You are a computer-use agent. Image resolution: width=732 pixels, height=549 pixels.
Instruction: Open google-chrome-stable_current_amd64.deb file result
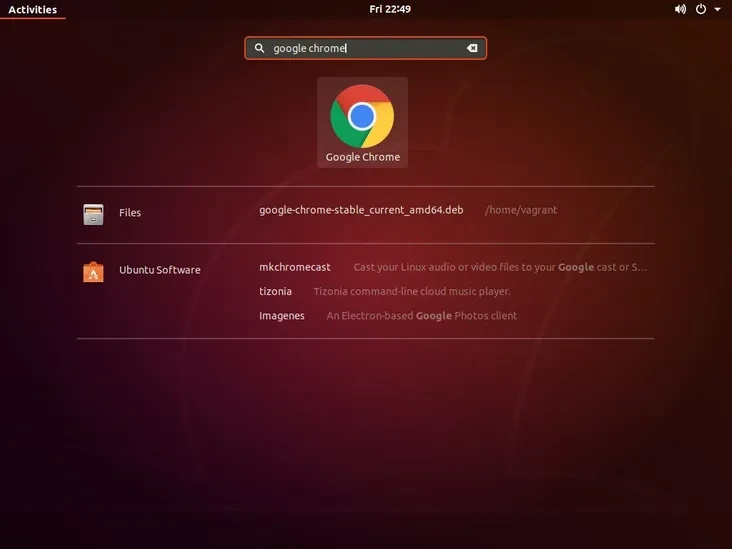[361, 210]
